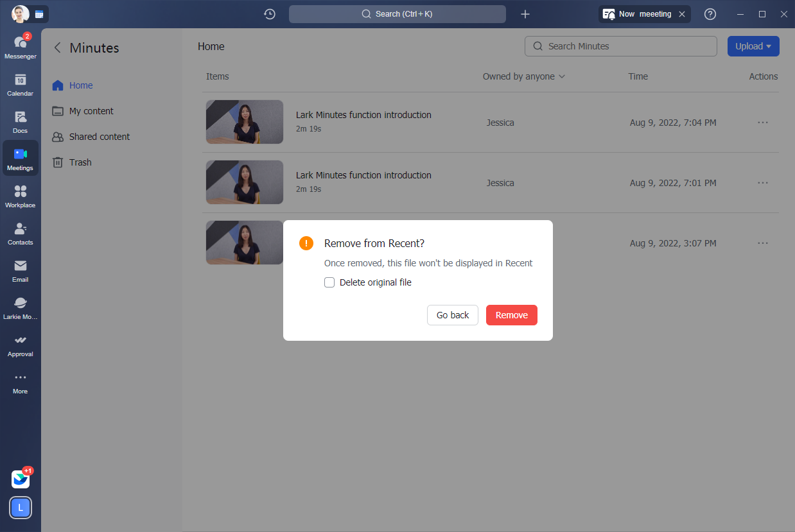Check the Delete original file checkbox
This screenshot has width=795, height=532.
tap(329, 282)
